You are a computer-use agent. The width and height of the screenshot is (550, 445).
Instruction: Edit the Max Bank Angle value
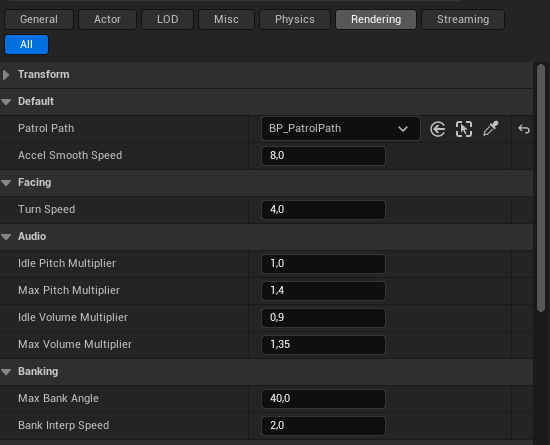click(323, 399)
